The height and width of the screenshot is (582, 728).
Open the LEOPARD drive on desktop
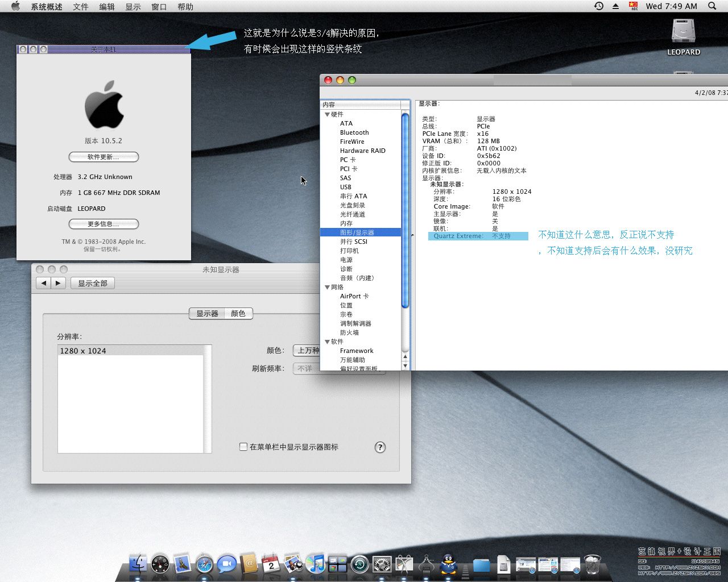pyautogui.click(x=684, y=36)
